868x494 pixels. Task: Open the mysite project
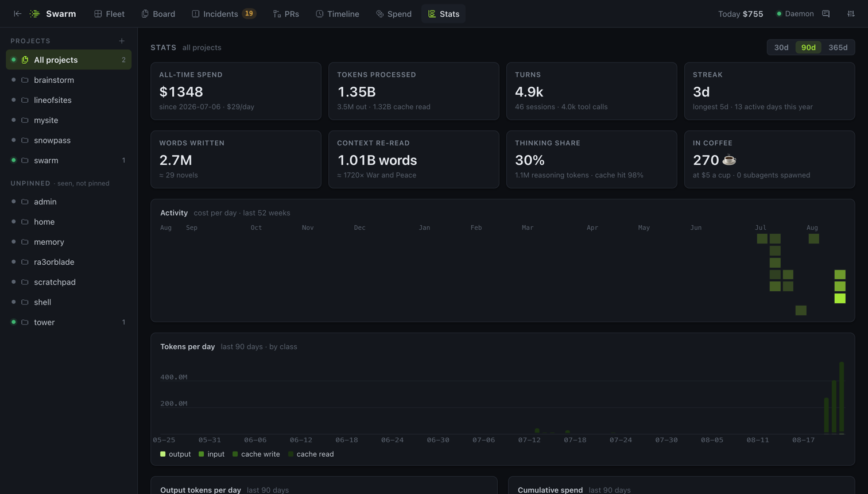[69, 120]
